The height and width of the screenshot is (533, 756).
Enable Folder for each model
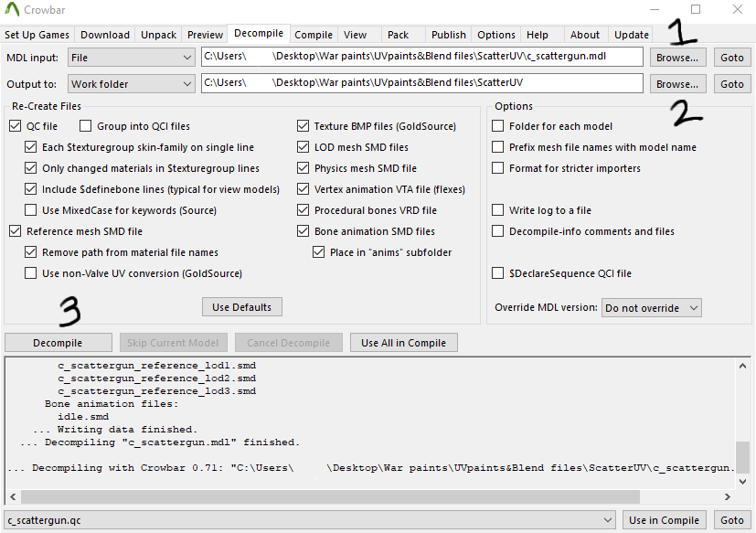[498, 126]
